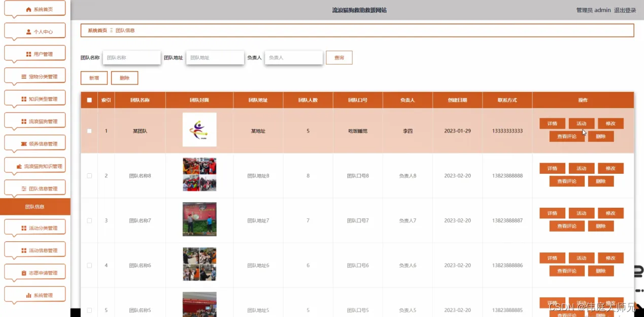
Task: Toggle the select-all checkbox in table header
Action: pos(89,100)
